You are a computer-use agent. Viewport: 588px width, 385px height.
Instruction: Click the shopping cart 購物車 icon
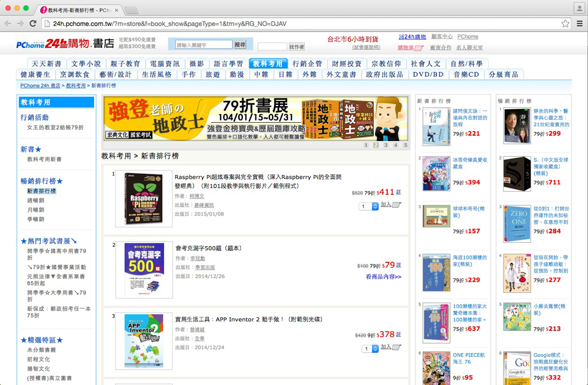click(x=411, y=48)
